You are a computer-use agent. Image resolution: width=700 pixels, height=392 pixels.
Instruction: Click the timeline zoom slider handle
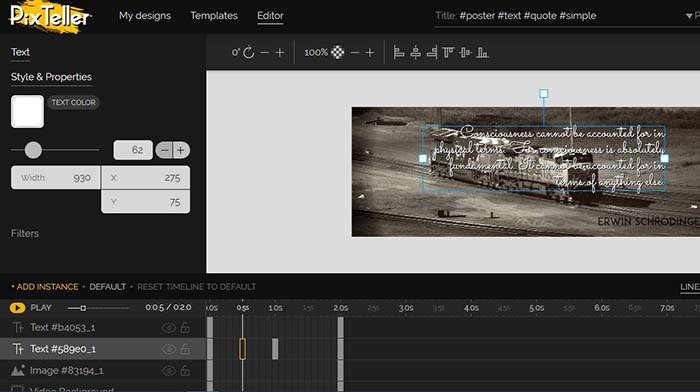tap(83, 308)
